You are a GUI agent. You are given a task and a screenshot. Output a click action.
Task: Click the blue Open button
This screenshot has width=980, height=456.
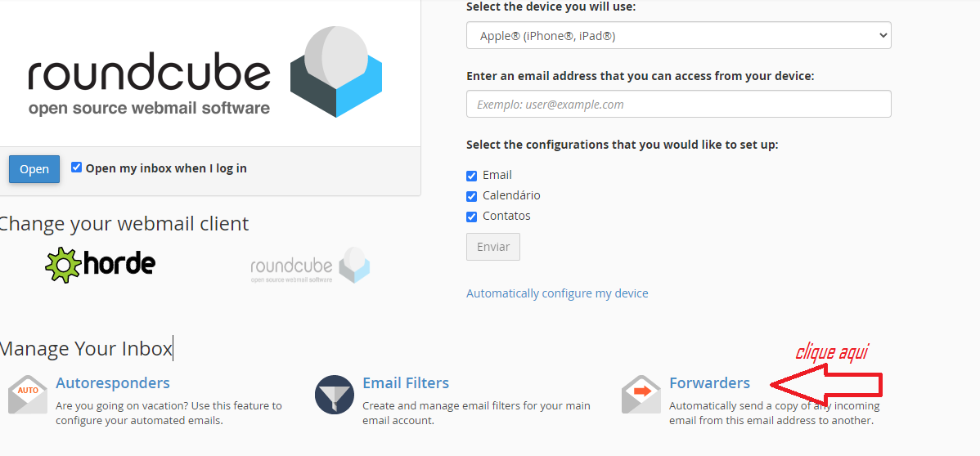coord(34,169)
